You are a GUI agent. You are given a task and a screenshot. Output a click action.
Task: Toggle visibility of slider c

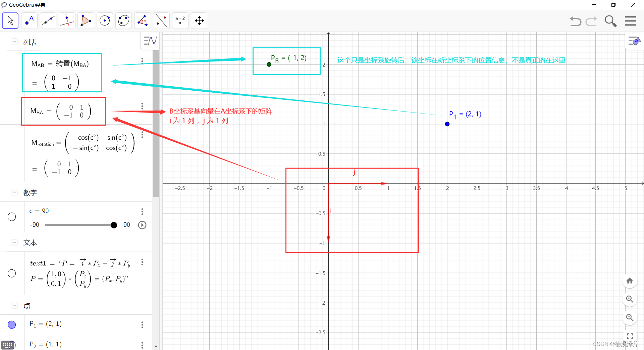click(x=12, y=217)
